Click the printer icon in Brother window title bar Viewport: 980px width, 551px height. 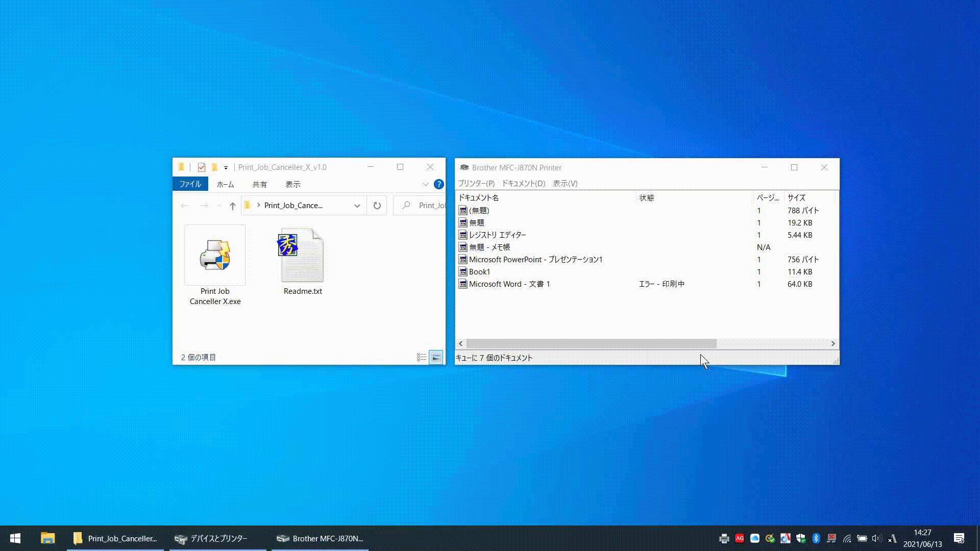(464, 168)
